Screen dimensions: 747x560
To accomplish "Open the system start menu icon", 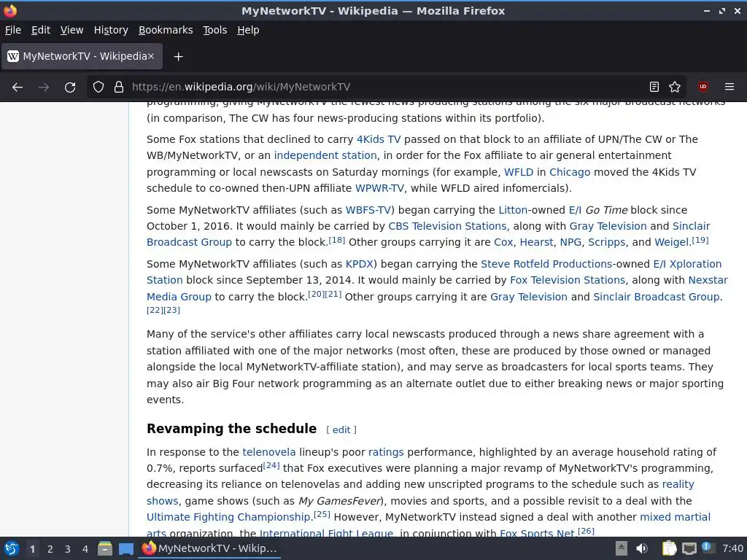I will (12, 548).
